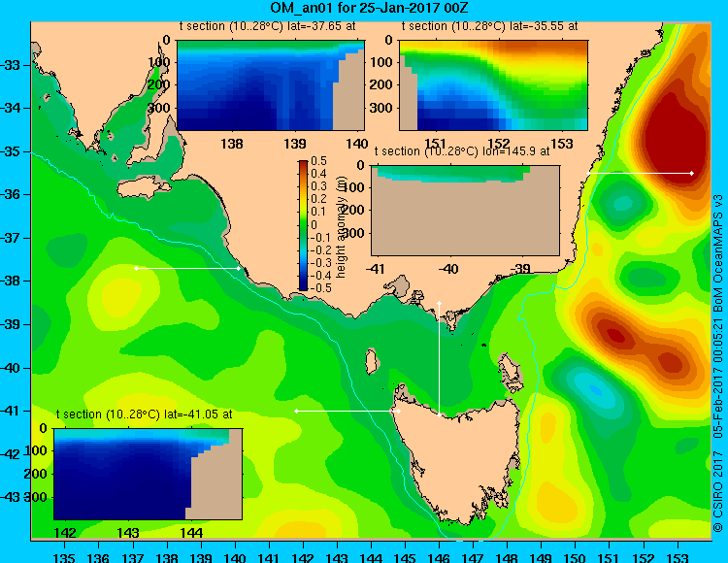Viewport: 728px width, 563px height.
Task: Click the '141' longitude label on the bottom axis
Action: (269, 558)
